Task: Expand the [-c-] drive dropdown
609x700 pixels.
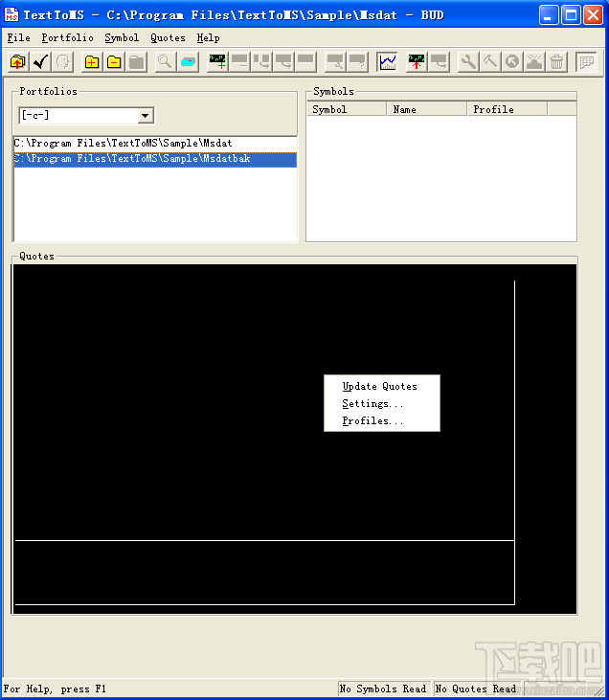Action: click(145, 116)
